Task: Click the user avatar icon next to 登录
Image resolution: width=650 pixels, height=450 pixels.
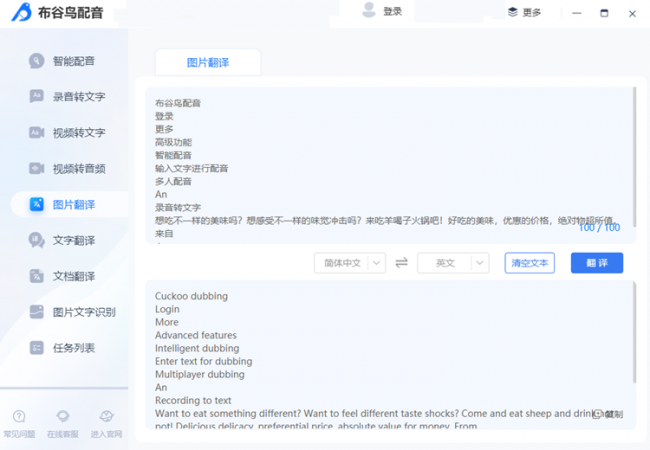Action: click(x=369, y=10)
